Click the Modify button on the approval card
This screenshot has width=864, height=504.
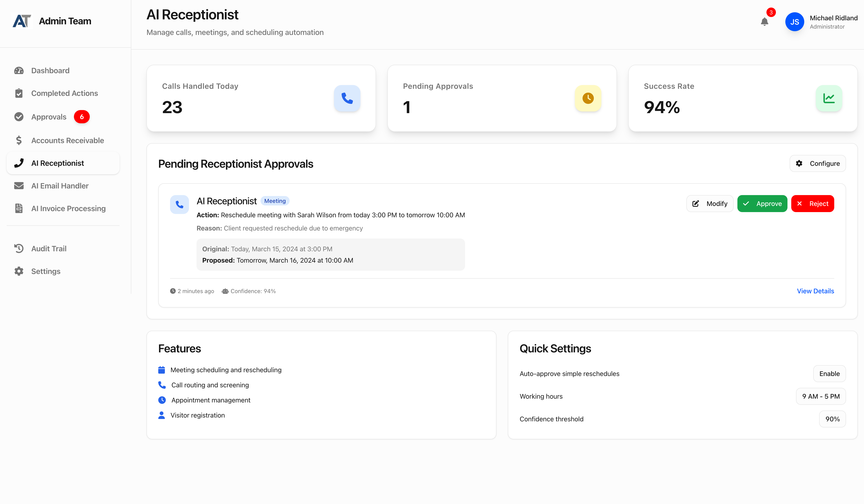click(x=710, y=203)
